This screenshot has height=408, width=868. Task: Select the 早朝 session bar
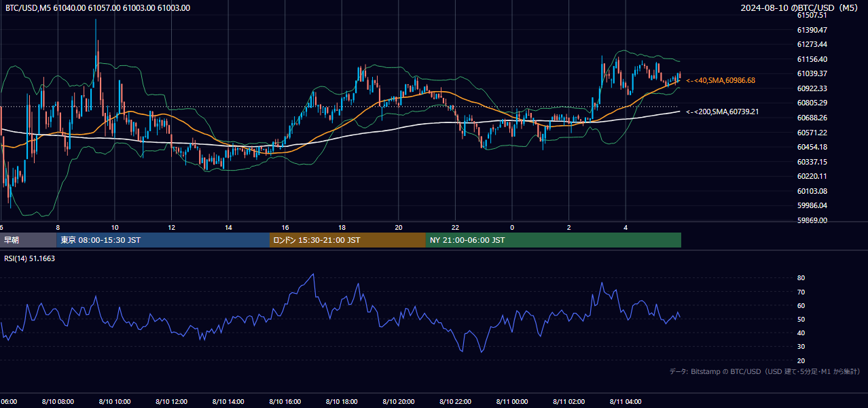[x=29, y=240]
